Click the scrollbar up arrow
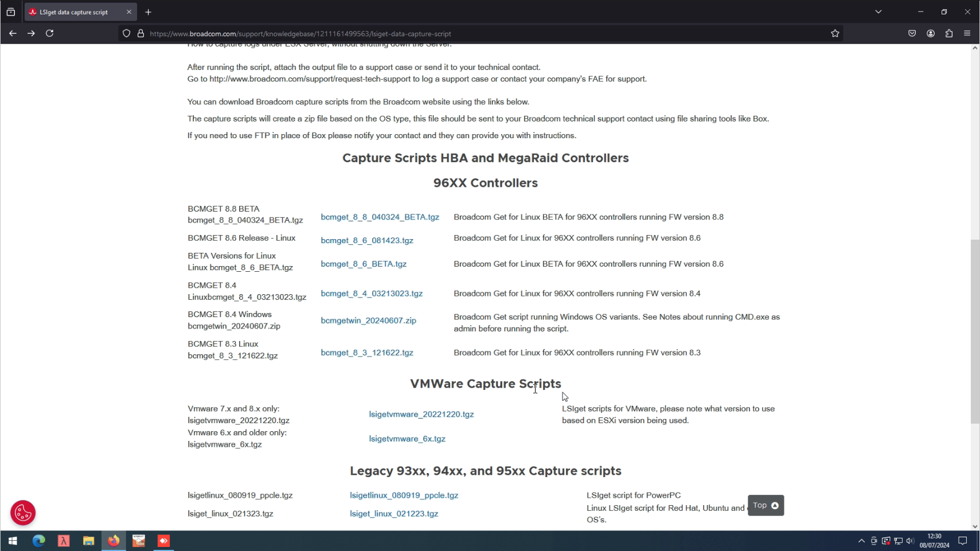Screen dimensions: 980x551 coord(975,48)
